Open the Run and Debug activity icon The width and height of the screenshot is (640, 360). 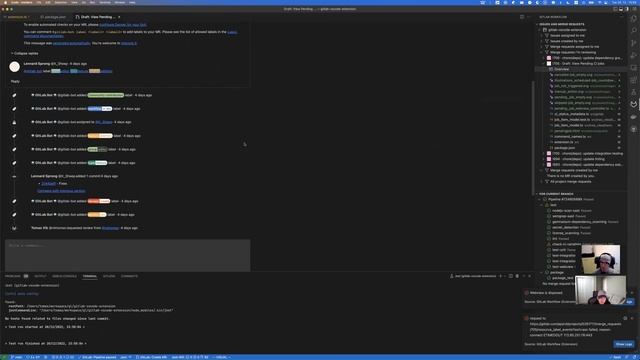(633, 55)
